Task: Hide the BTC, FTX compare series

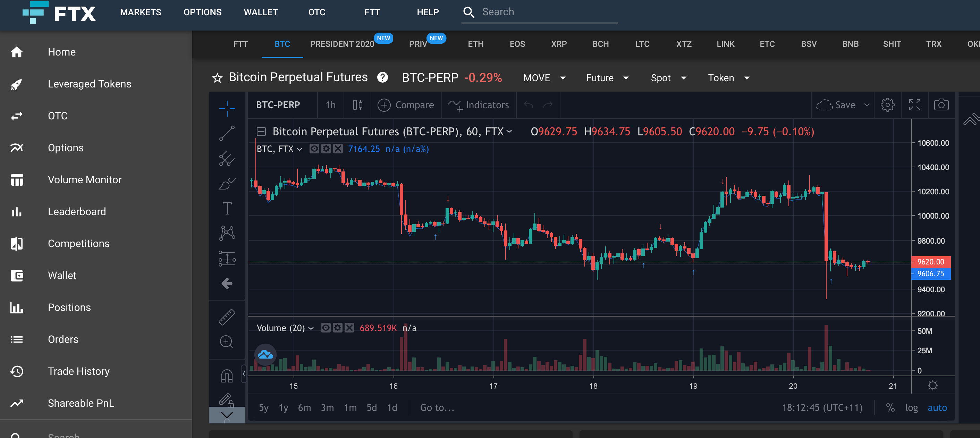Action: 314,149
